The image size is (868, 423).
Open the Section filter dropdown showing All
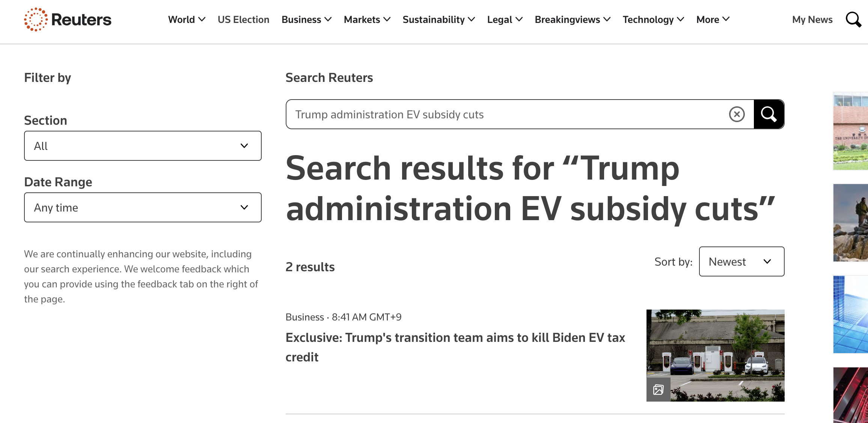coord(143,146)
